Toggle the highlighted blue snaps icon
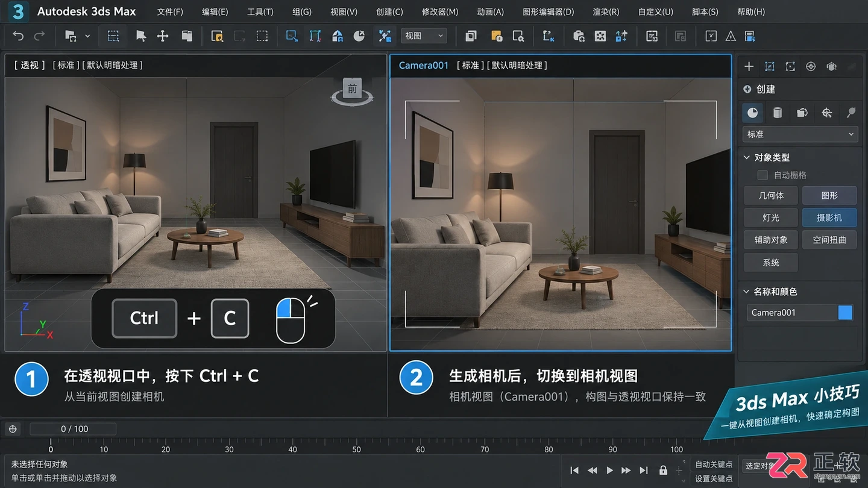Screen dimensions: 868x488 pos(385,36)
